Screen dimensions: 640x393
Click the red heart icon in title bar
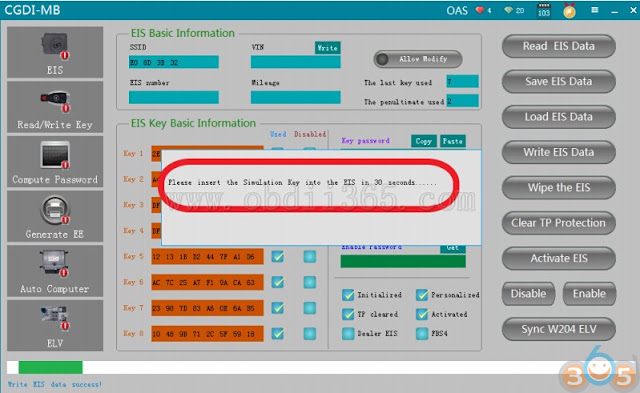click(x=480, y=10)
